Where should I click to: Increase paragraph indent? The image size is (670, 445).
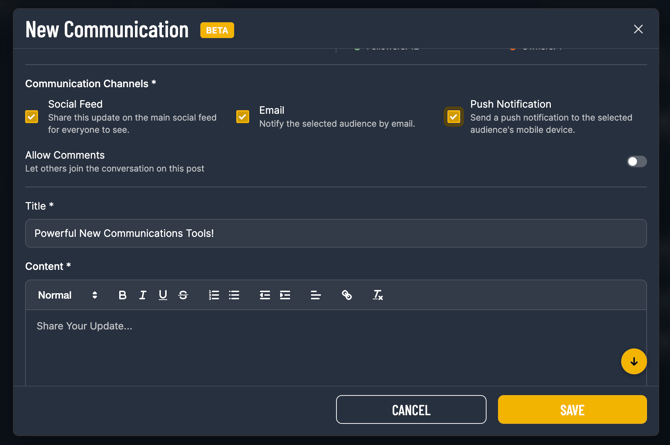click(285, 295)
